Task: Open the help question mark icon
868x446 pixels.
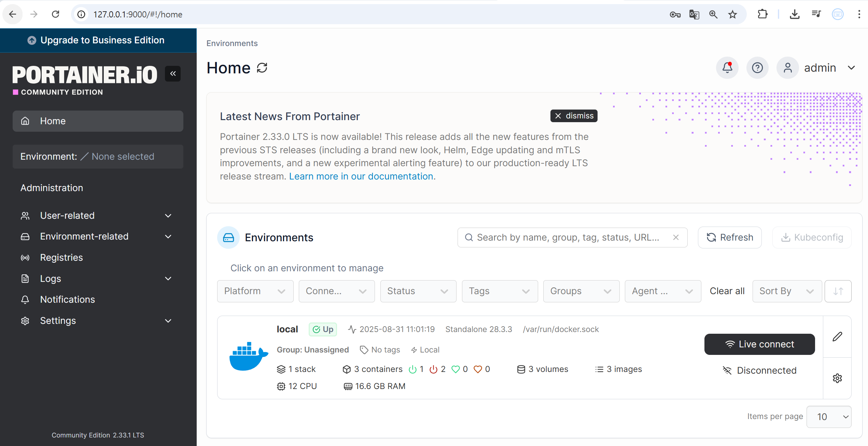Action: [x=757, y=68]
